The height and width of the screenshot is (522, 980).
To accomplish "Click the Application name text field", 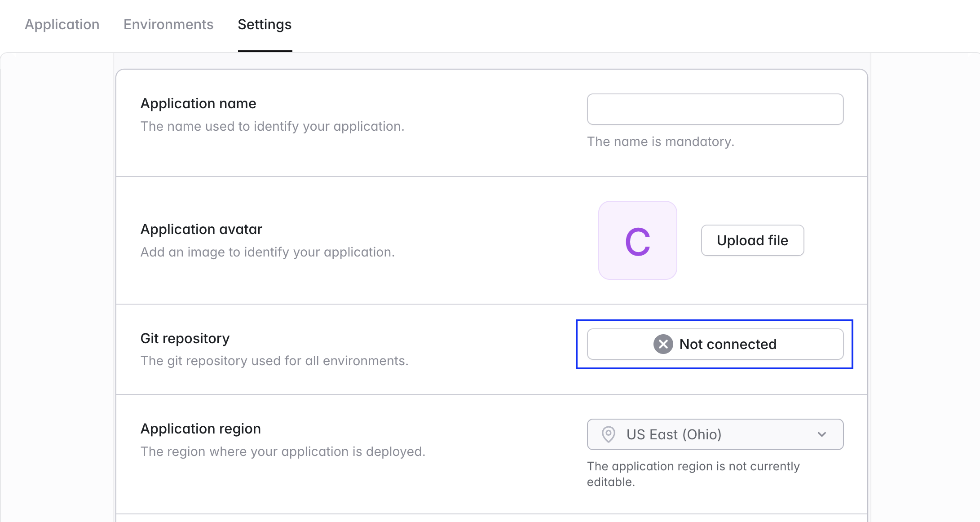I will pos(715,109).
